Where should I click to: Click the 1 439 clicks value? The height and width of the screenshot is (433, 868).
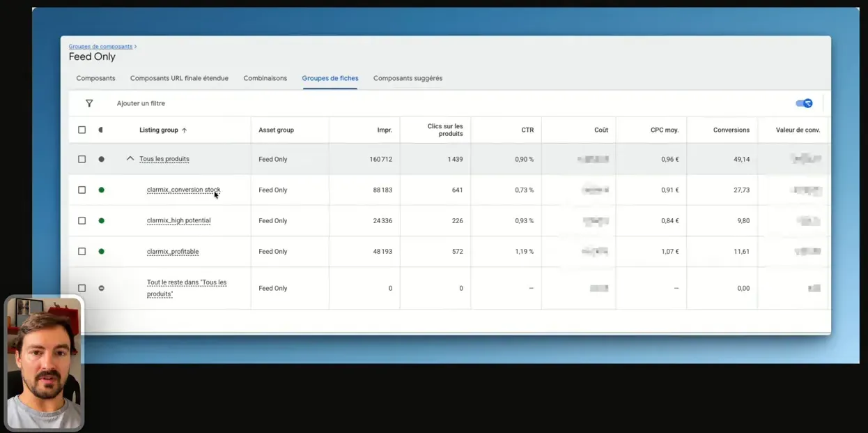click(455, 159)
